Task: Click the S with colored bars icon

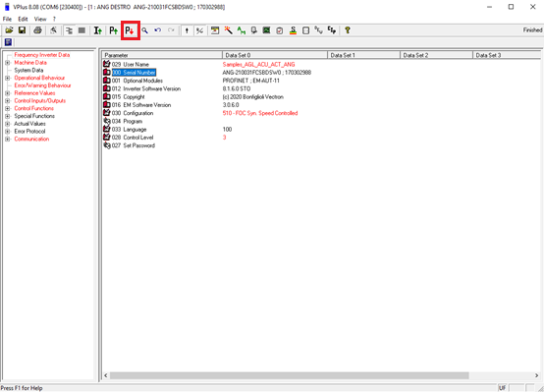Action: pyautogui.click(x=293, y=30)
